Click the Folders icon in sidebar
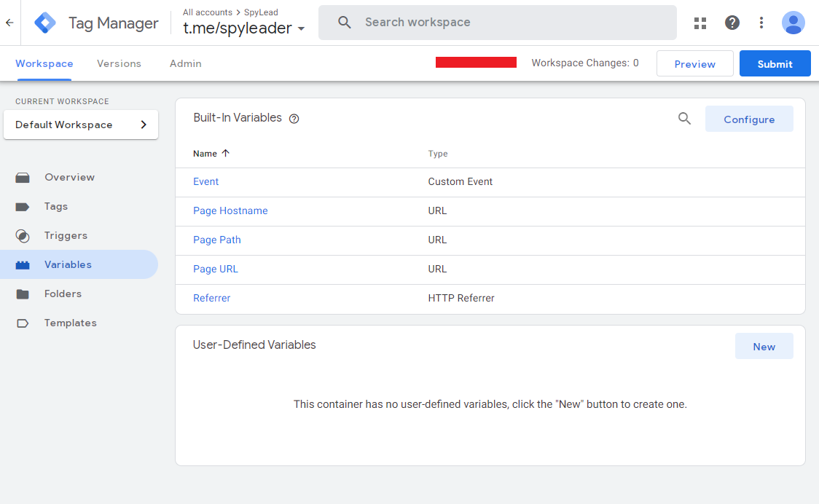The height and width of the screenshot is (504, 819). click(23, 294)
